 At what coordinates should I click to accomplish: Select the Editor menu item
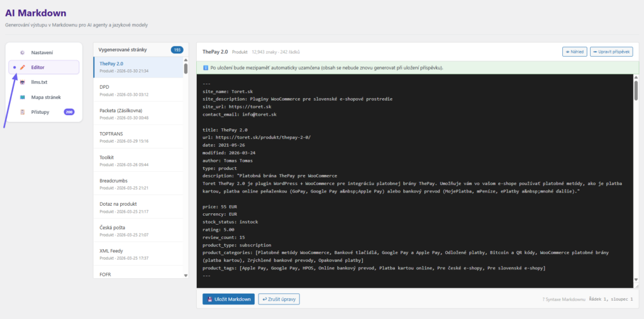tap(44, 67)
